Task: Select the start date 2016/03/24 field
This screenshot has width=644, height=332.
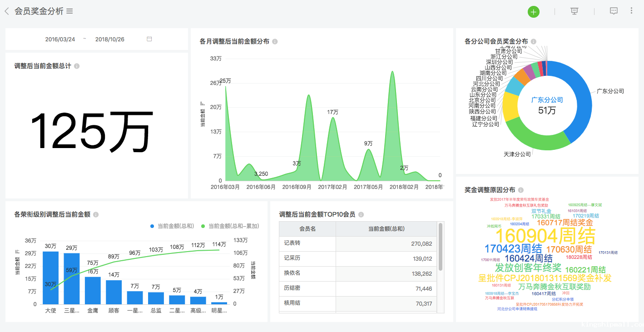Action: [x=60, y=40]
